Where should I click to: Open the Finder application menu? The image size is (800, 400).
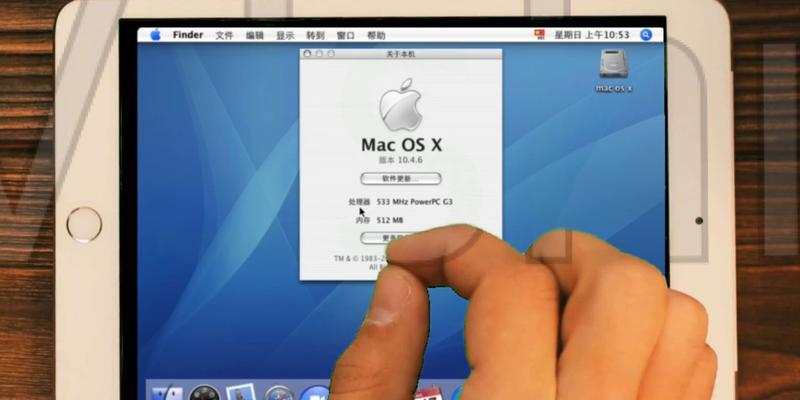pyautogui.click(x=188, y=35)
